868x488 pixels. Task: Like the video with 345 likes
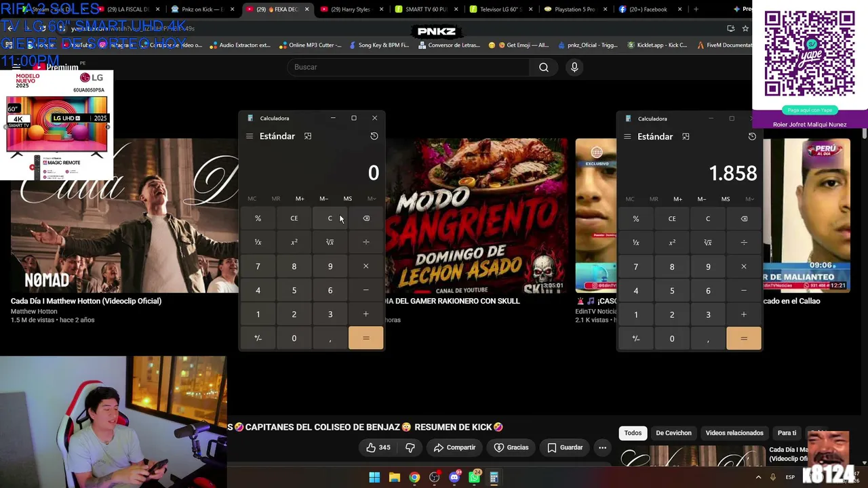(378, 447)
